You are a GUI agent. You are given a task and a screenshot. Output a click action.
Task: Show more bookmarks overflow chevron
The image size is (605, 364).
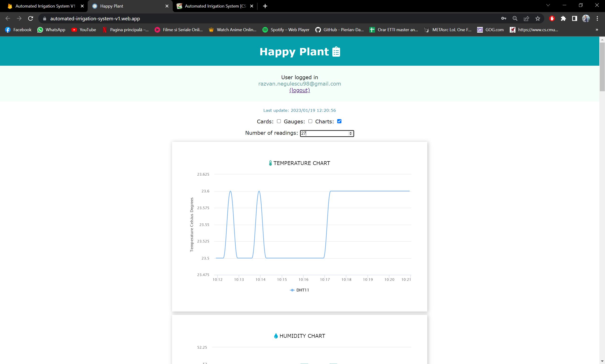[x=597, y=30]
